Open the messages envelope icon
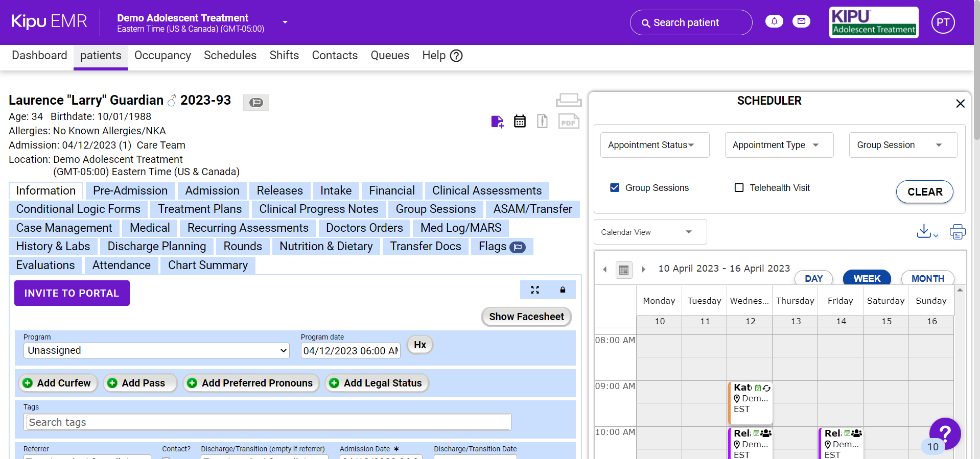The image size is (980, 459). click(801, 21)
